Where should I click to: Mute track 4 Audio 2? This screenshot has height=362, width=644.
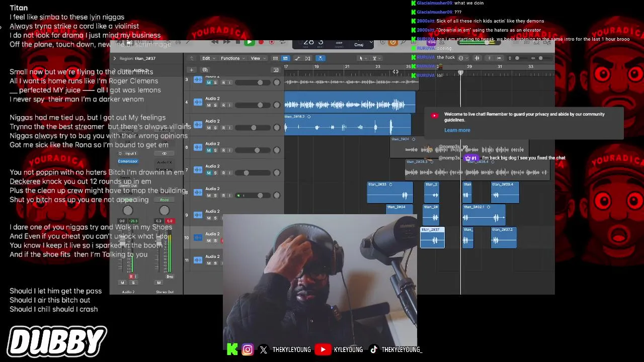tap(209, 105)
